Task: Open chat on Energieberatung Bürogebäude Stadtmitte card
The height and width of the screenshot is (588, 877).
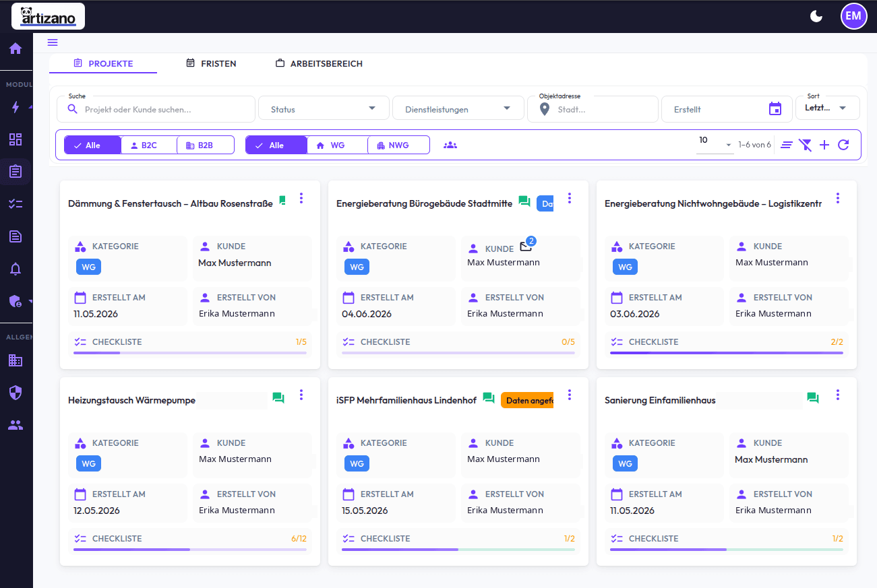Action: [x=524, y=201]
